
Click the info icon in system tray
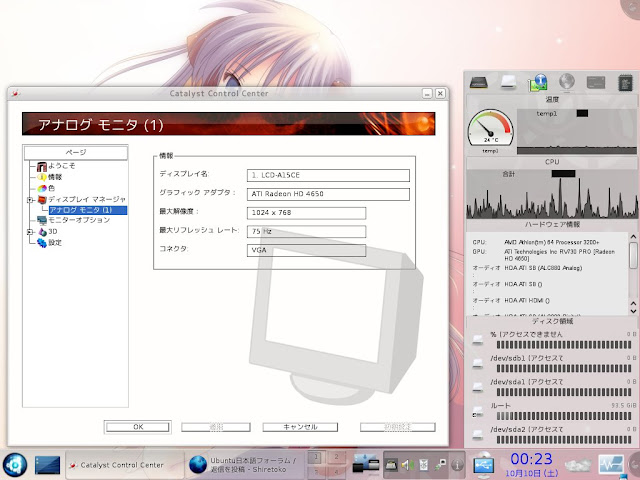click(x=458, y=464)
